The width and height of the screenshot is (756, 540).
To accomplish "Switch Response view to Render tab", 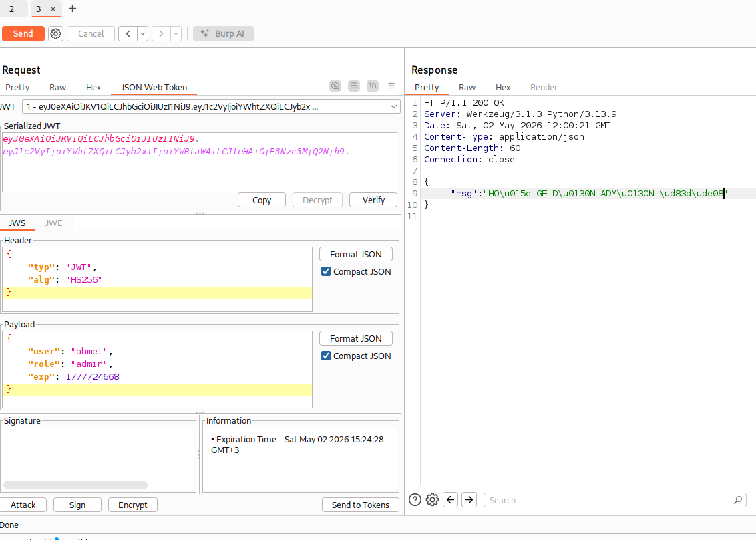I will (x=544, y=88).
